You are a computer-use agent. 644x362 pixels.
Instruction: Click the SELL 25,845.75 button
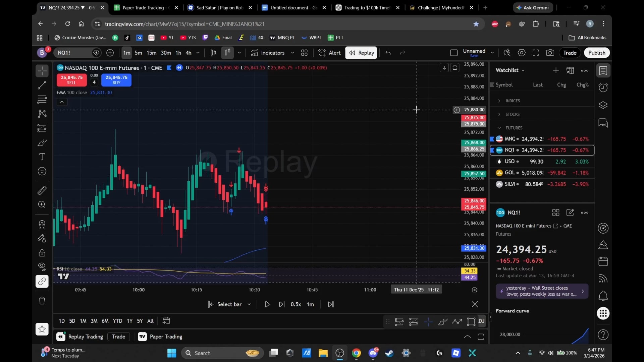tap(71, 80)
